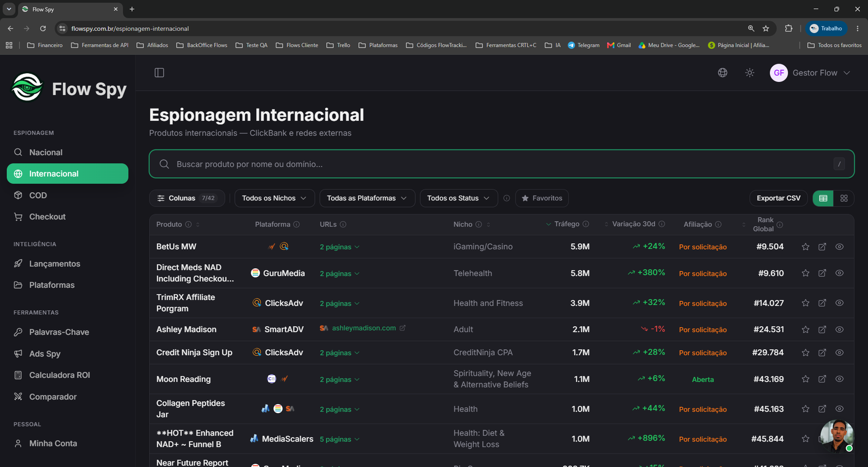Toggle the light/dark theme sun icon
Viewport: 868px width, 467px height.
click(x=750, y=73)
